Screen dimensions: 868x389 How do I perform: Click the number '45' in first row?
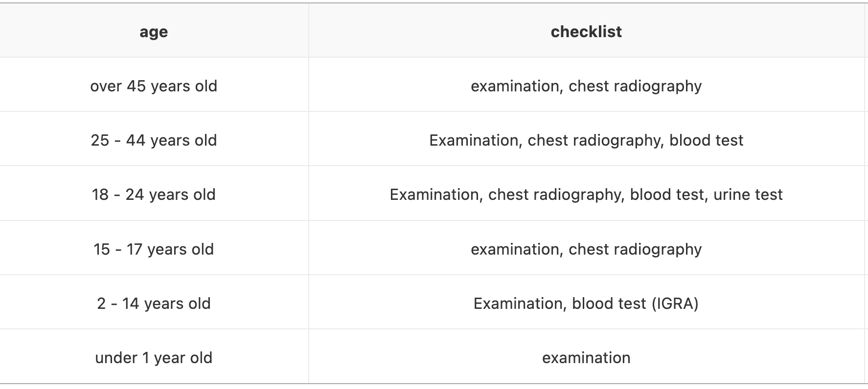137,86
